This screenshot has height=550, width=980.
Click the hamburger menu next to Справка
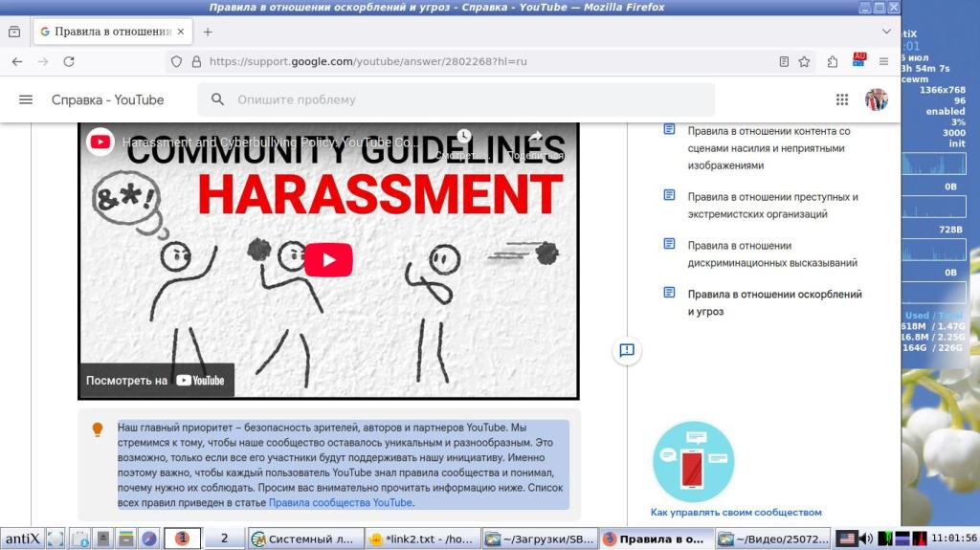coord(26,99)
